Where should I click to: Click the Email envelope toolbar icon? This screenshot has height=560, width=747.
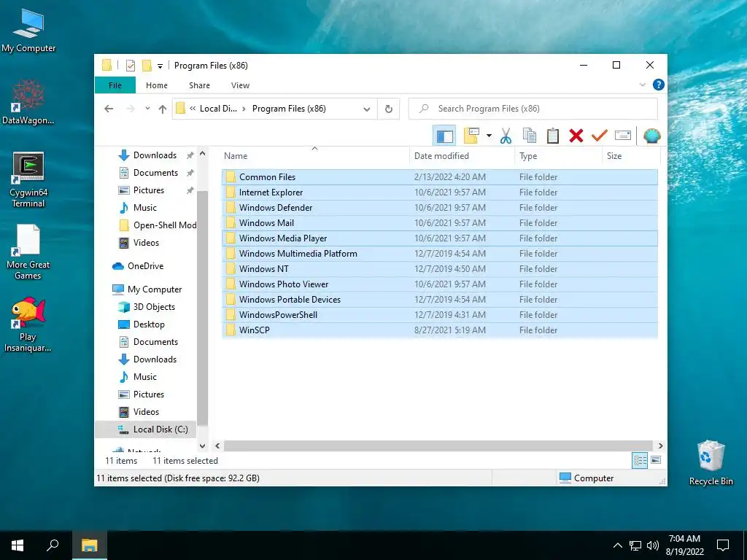click(x=623, y=136)
